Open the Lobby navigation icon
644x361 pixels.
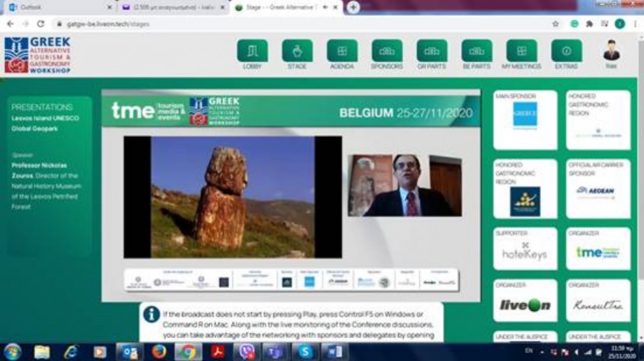point(252,51)
